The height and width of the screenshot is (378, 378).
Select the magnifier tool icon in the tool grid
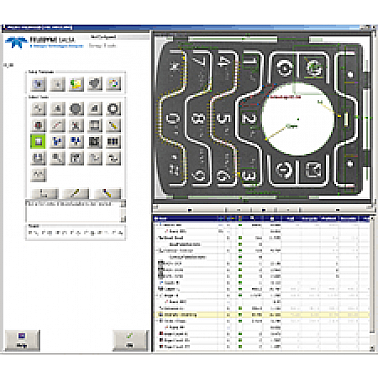57,158
